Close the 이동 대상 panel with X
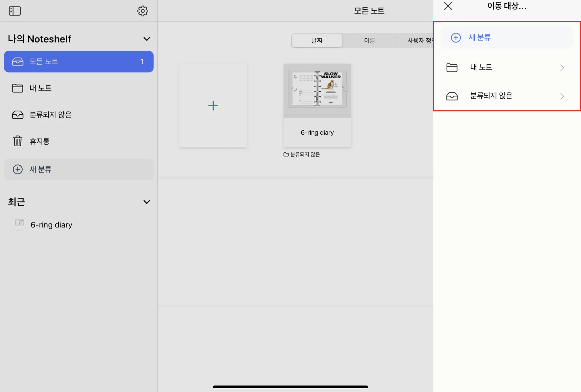 pyautogui.click(x=448, y=6)
